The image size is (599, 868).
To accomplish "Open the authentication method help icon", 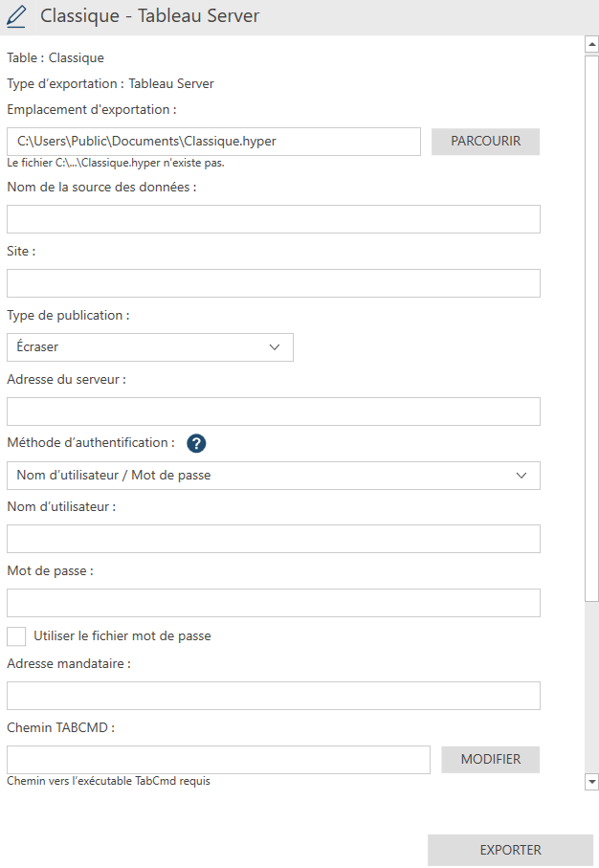I will 196,443.
